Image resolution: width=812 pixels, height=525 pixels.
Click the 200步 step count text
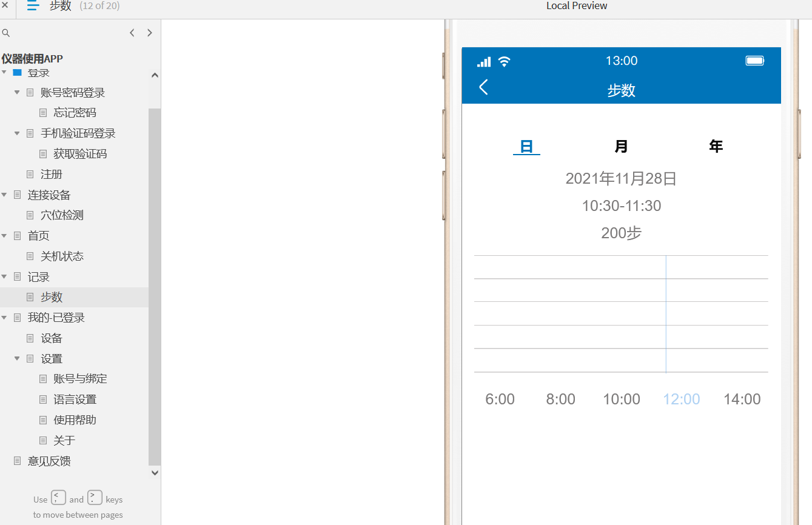point(622,233)
